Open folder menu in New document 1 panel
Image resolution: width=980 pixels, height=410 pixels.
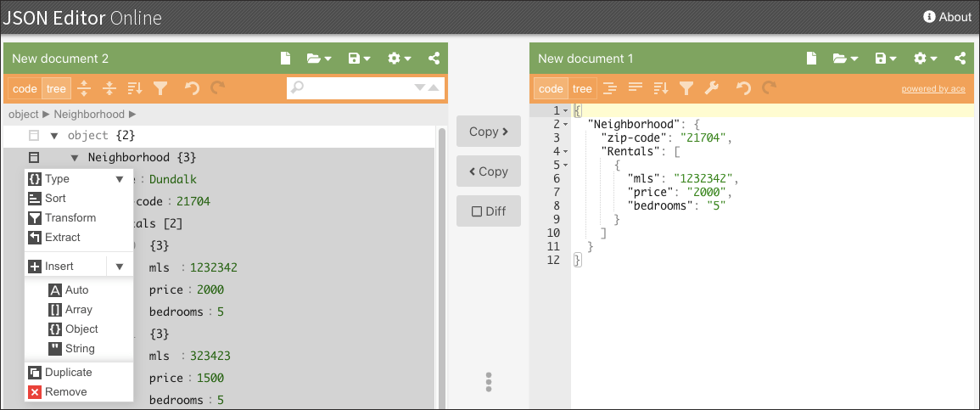point(845,58)
